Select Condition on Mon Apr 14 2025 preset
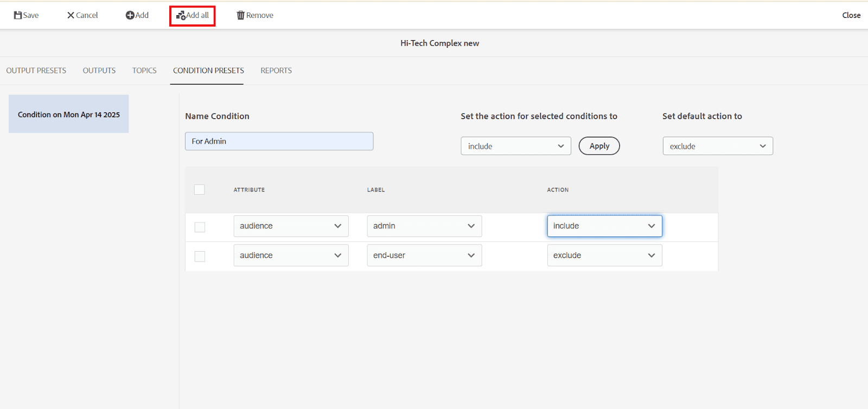Viewport: 868px width, 409px height. click(69, 114)
